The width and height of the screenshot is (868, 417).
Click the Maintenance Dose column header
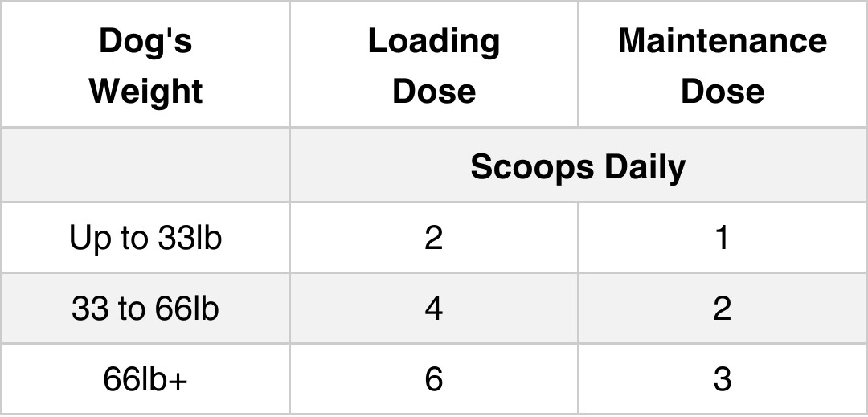click(723, 65)
